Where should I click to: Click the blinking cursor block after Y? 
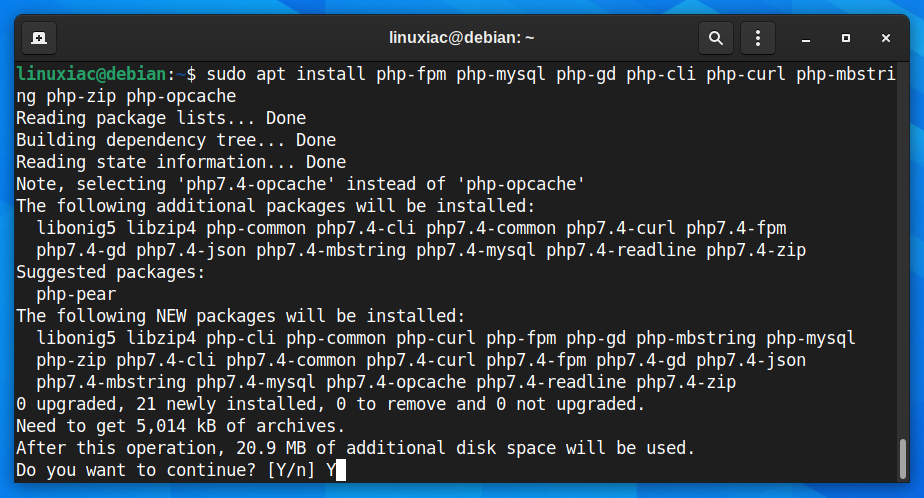click(341, 470)
